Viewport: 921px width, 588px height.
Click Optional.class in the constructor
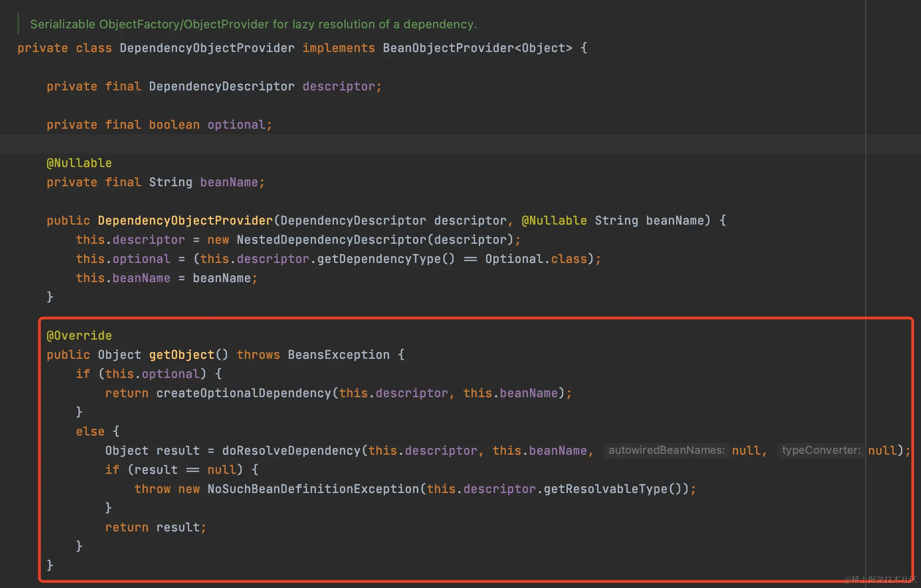pos(535,259)
